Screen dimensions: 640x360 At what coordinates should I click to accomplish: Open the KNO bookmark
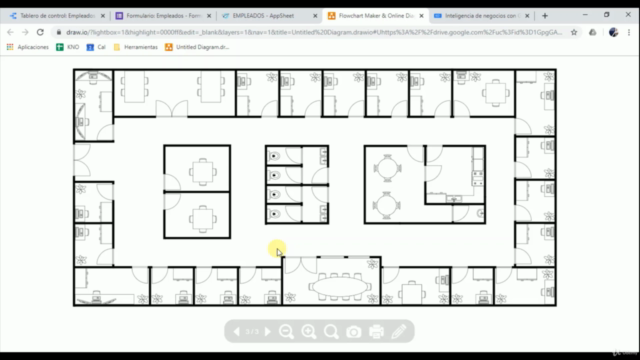click(68, 47)
